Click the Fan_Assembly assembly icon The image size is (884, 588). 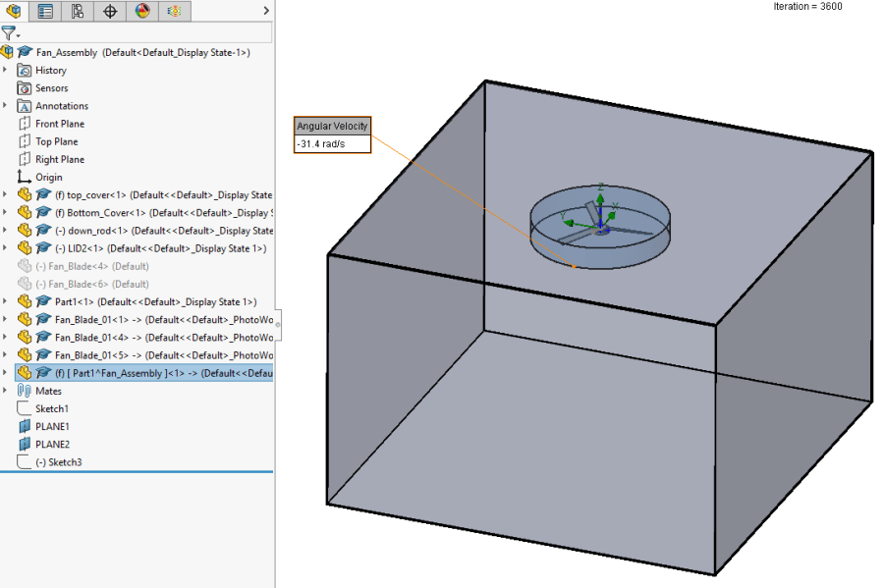[x=7, y=52]
